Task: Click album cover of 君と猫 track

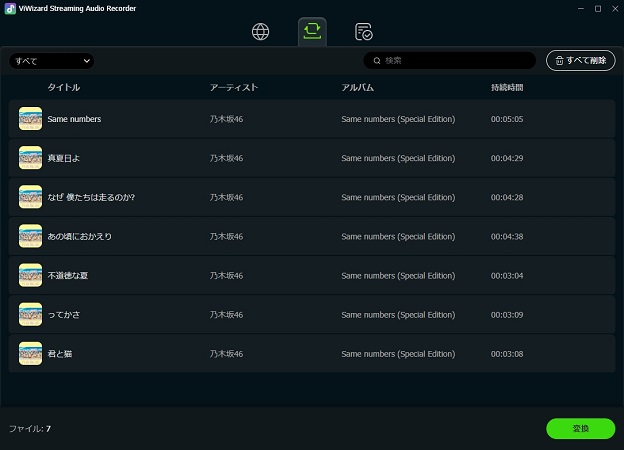Action: pyautogui.click(x=30, y=353)
